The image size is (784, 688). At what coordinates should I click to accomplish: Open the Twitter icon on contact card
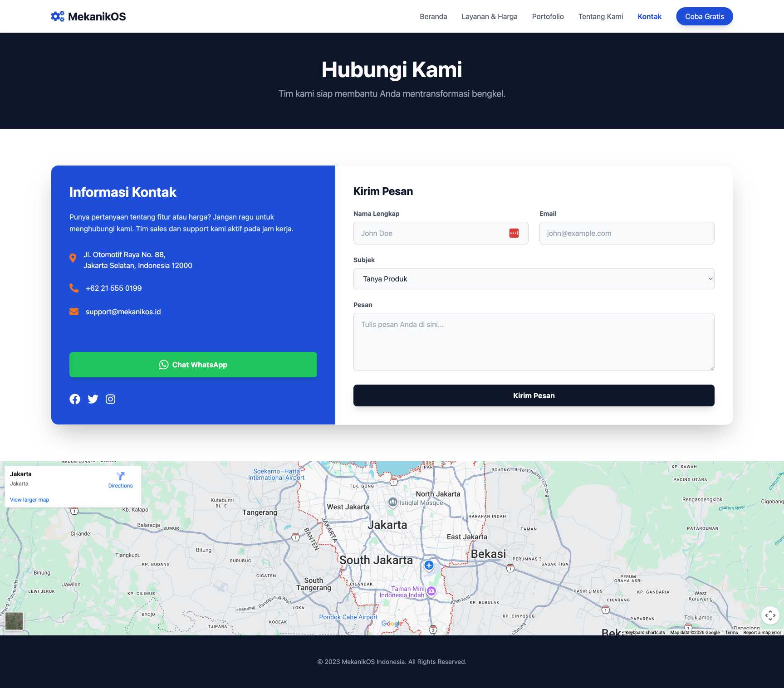93,399
